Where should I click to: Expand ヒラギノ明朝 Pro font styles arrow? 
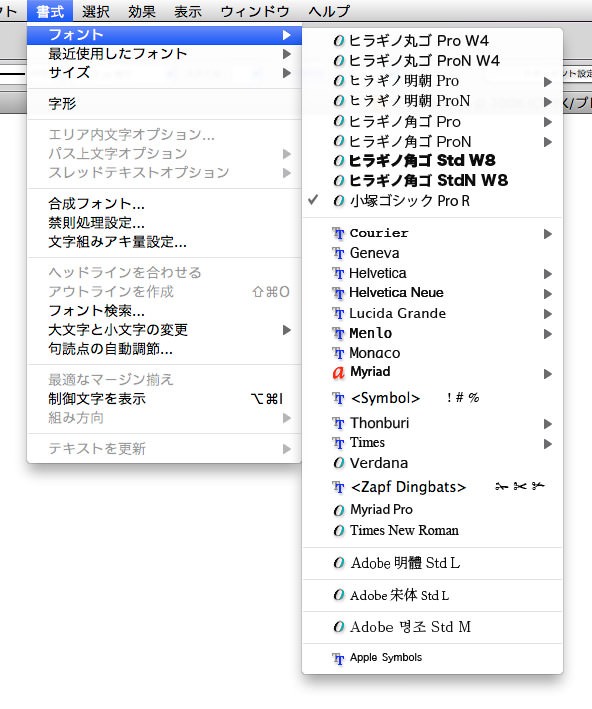pyautogui.click(x=548, y=81)
